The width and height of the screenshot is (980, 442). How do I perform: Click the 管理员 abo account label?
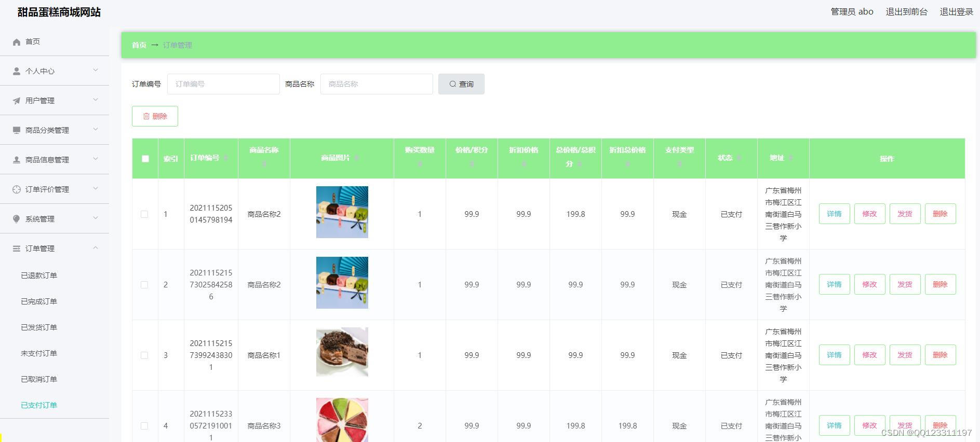pyautogui.click(x=852, y=12)
